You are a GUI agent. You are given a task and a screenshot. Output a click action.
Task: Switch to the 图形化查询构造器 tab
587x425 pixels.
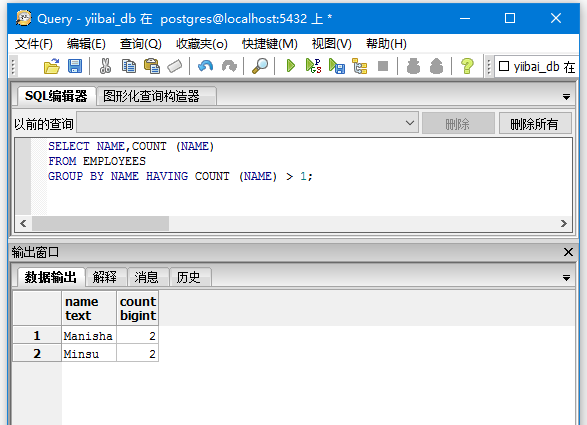coord(151,96)
